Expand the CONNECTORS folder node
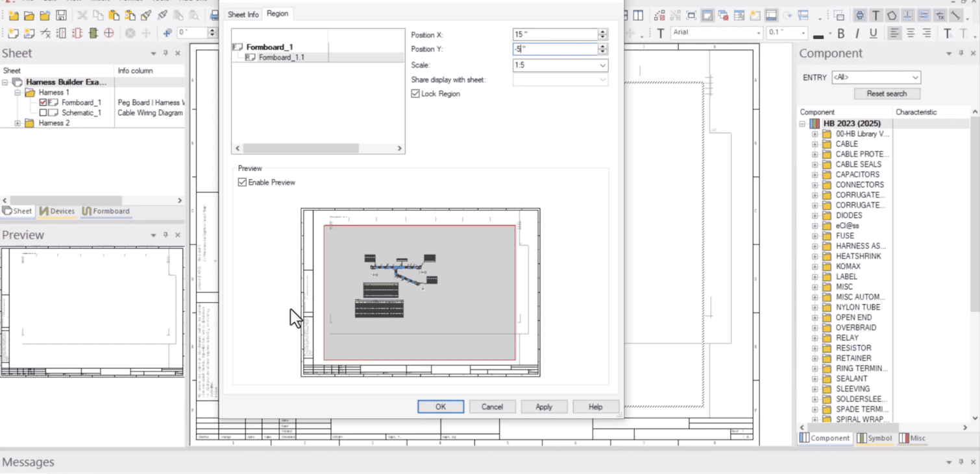The image size is (980, 474). 815,185
